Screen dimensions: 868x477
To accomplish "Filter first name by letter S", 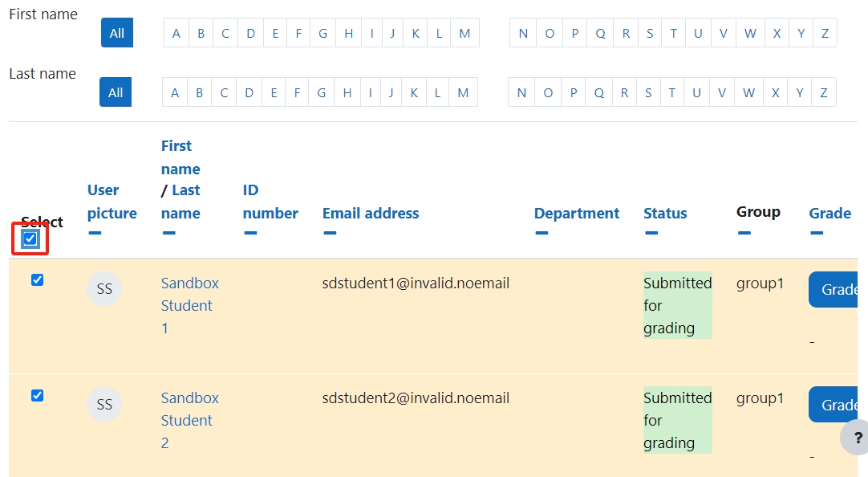I will [650, 33].
